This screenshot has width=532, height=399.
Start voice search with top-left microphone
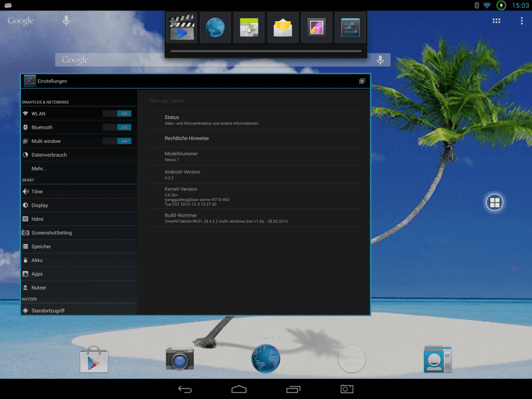pyautogui.click(x=66, y=21)
